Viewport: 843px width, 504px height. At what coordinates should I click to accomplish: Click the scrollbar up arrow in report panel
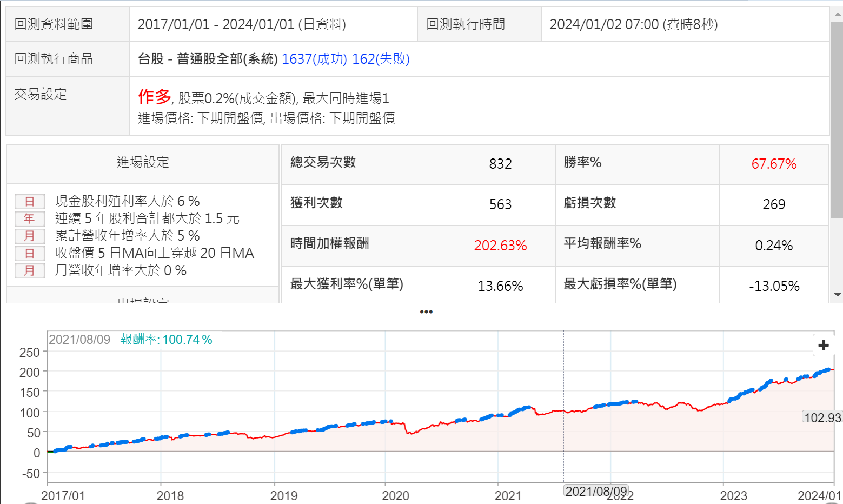coord(837,15)
